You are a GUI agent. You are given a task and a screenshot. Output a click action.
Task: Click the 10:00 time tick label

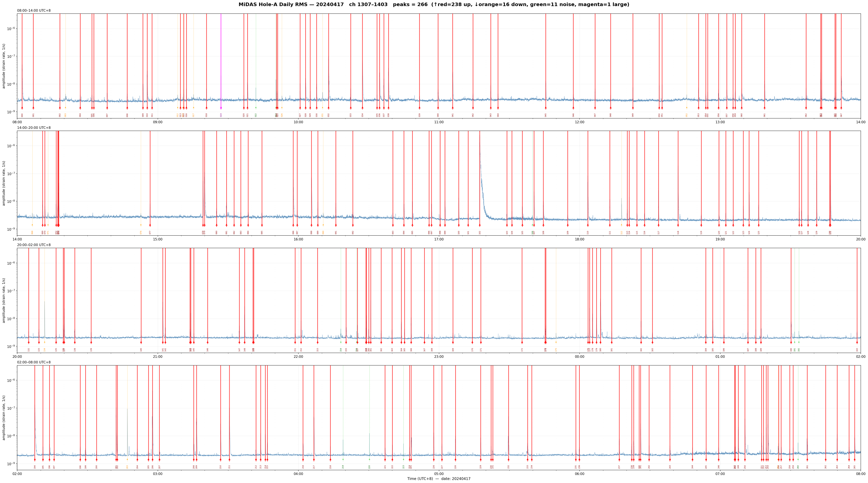click(298, 122)
